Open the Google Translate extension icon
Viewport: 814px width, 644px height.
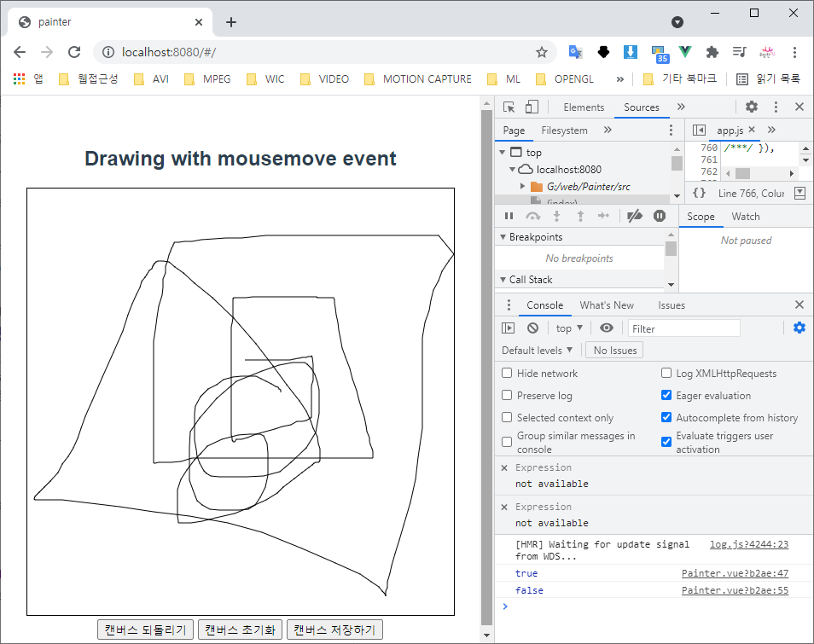point(576,52)
